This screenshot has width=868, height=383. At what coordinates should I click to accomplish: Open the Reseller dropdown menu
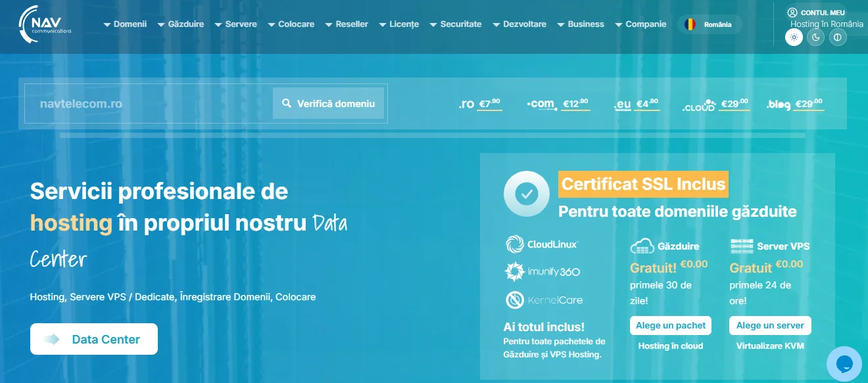tap(347, 24)
